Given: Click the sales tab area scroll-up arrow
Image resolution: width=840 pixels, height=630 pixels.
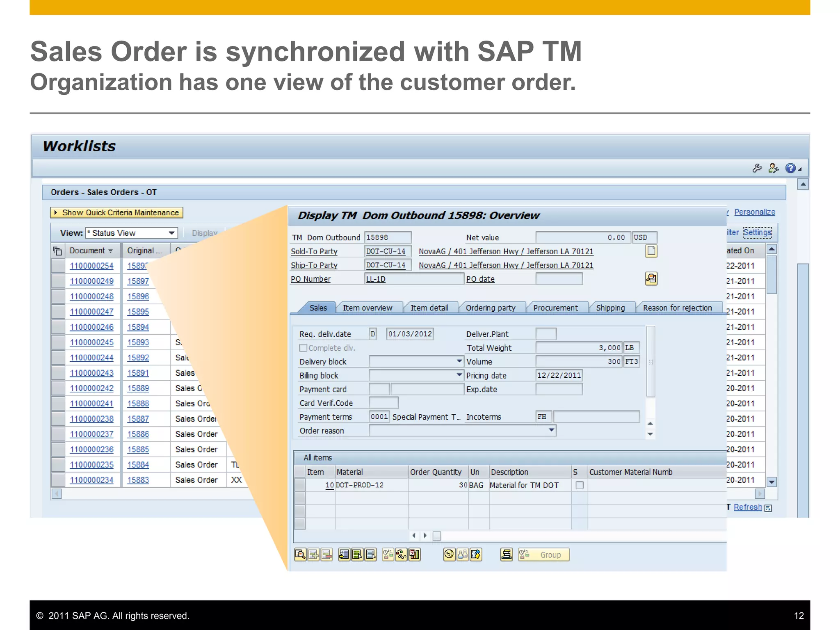Looking at the screenshot, I should (650, 423).
